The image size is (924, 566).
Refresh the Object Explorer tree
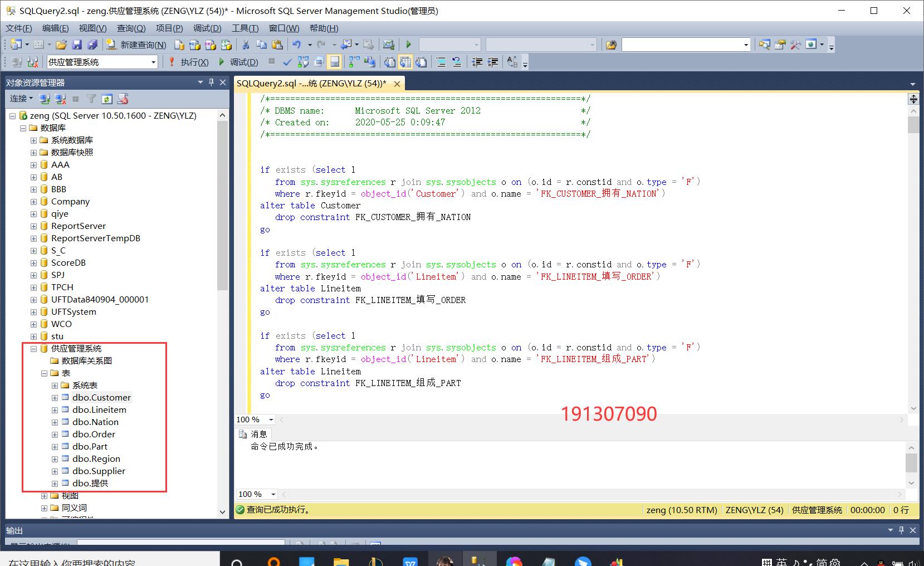coord(107,99)
